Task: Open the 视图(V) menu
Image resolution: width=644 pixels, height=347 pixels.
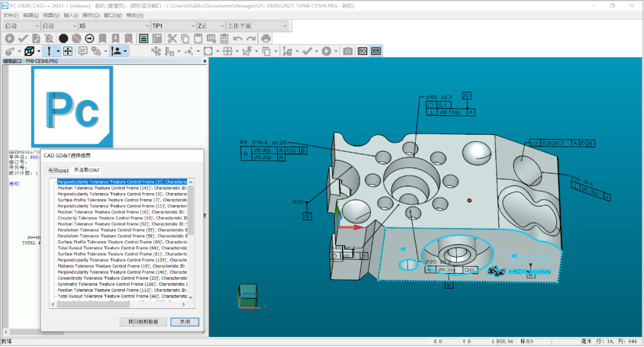Action: click(x=51, y=15)
